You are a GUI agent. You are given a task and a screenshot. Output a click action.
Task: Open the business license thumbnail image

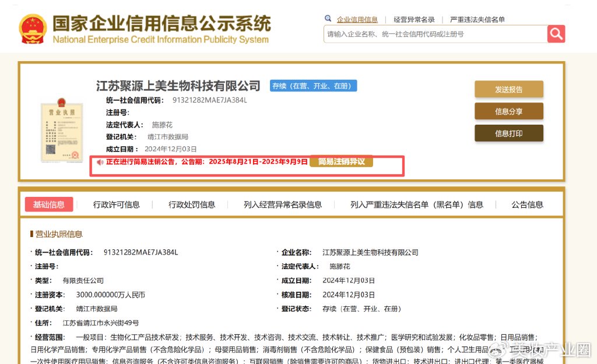click(x=62, y=130)
